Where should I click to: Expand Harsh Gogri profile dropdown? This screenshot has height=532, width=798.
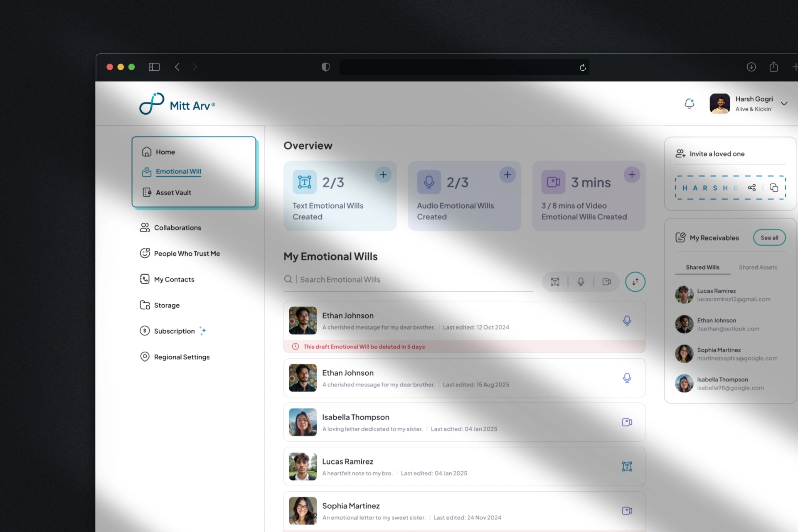784,103
